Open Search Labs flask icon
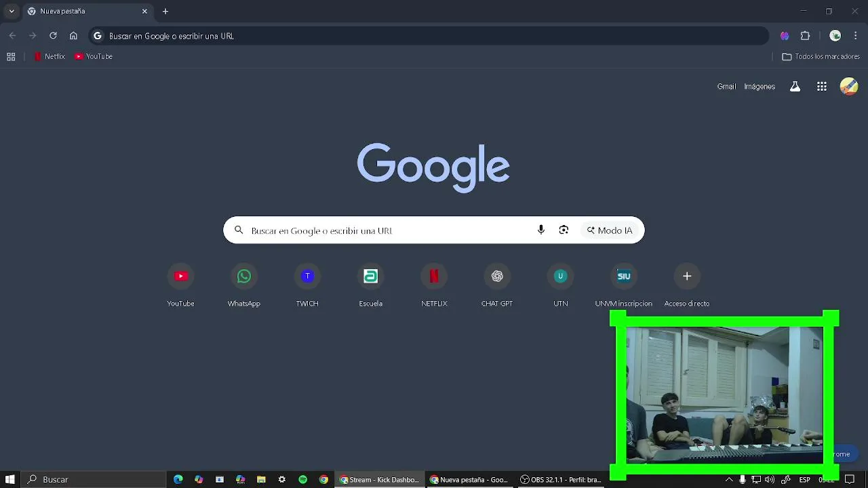This screenshot has height=488, width=868. 795,87
